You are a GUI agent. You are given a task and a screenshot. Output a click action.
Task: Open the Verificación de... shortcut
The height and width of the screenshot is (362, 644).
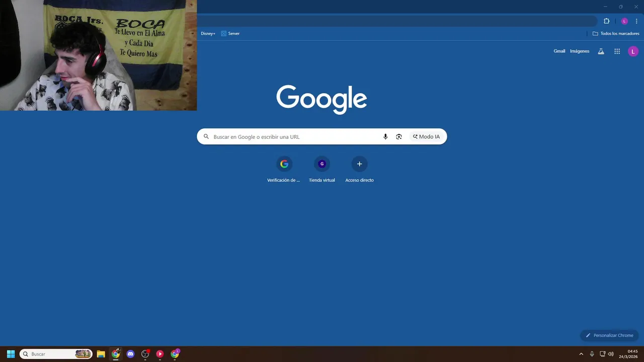tap(284, 170)
